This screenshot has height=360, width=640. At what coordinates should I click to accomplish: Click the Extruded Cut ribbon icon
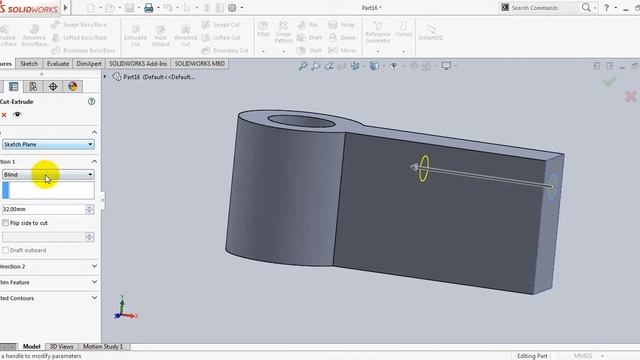[135, 35]
